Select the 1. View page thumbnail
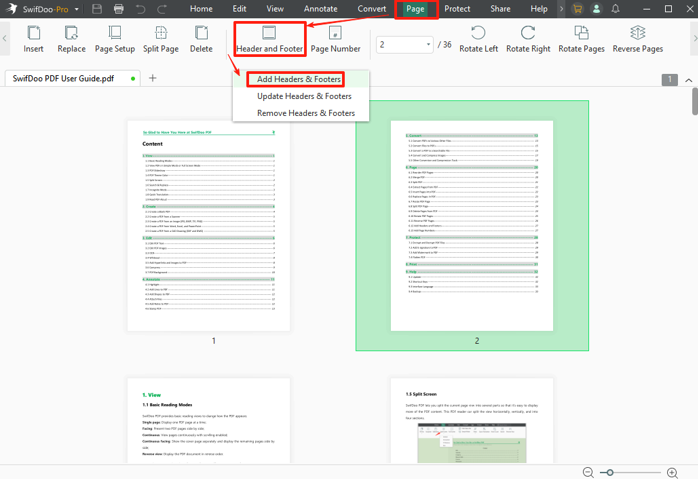 [208, 420]
